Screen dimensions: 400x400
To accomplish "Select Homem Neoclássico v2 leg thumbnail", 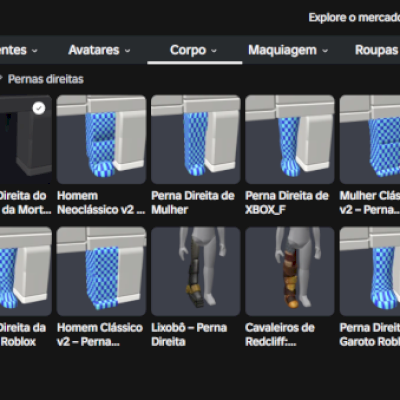I will [x=101, y=139].
